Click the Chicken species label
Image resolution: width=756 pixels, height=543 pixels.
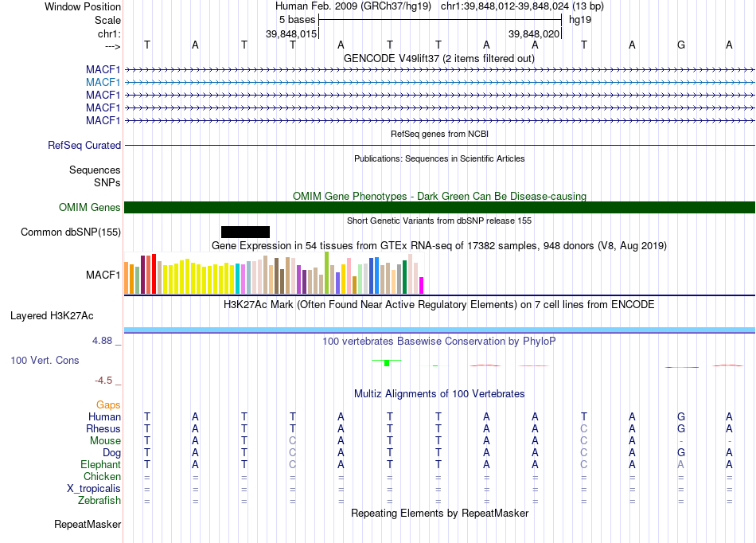tap(102, 476)
